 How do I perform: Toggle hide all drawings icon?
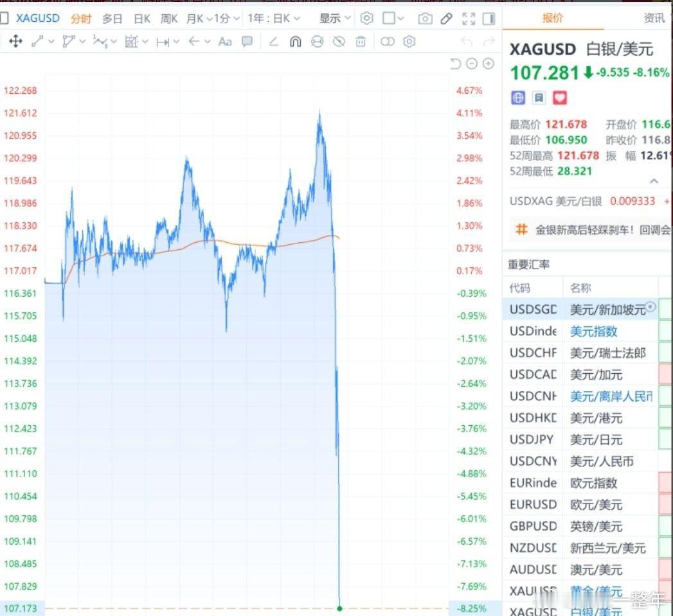tap(339, 41)
